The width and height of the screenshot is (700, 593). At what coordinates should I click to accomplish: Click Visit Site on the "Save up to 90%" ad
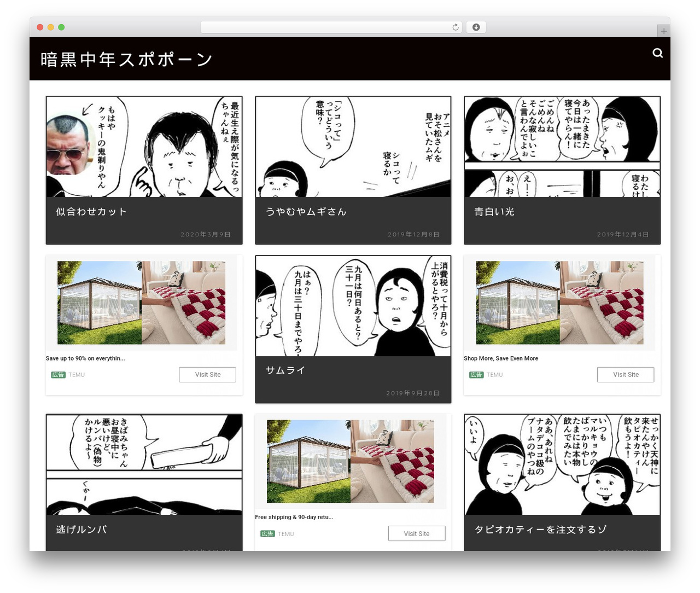coord(208,375)
